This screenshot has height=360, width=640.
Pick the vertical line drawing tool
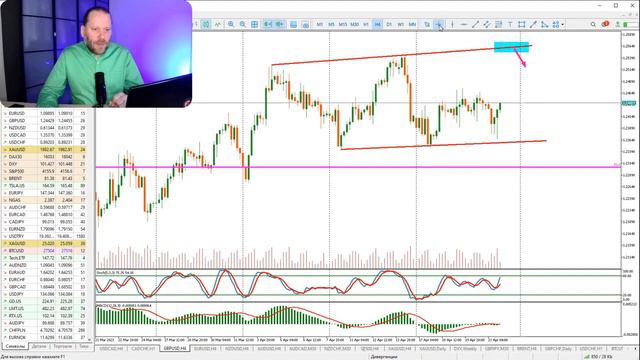(x=452, y=24)
